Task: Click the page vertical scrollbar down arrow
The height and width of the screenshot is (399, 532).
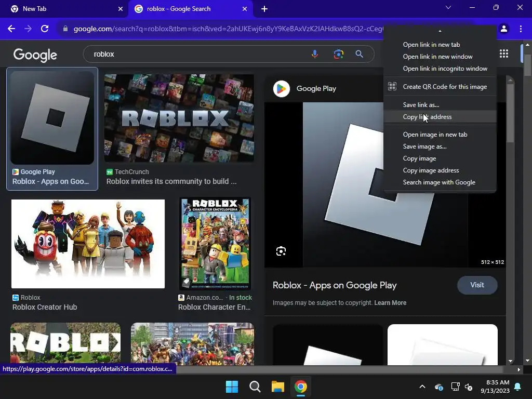Action: point(527,361)
